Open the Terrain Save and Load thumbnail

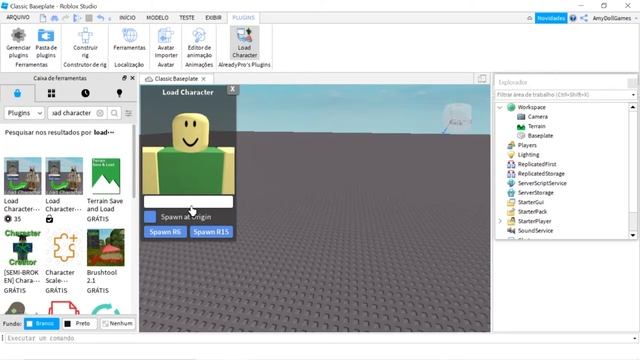pos(106,176)
